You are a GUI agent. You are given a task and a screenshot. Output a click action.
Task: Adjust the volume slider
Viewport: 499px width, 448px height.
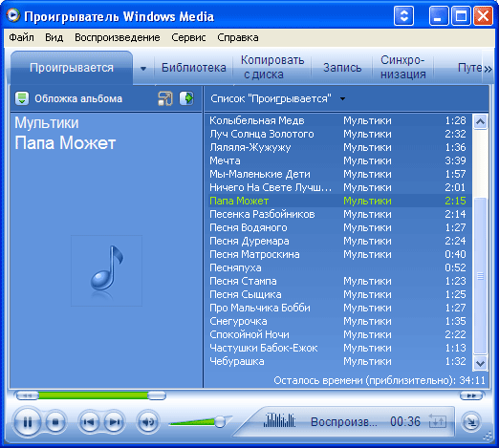coord(220,421)
